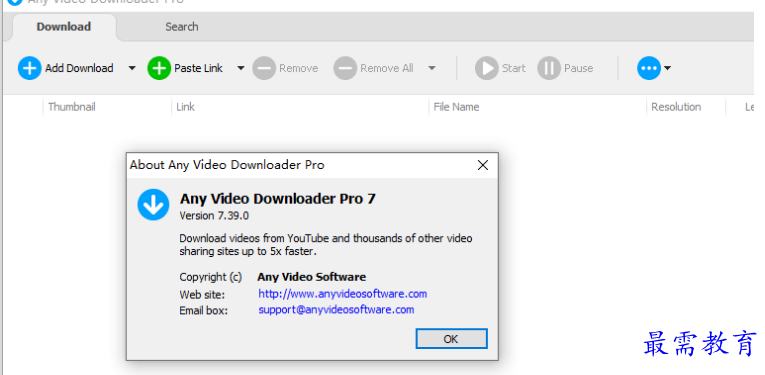Expand the Paste Link dropdown arrow
Image resolution: width=765 pixels, height=375 pixels.
click(x=241, y=68)
